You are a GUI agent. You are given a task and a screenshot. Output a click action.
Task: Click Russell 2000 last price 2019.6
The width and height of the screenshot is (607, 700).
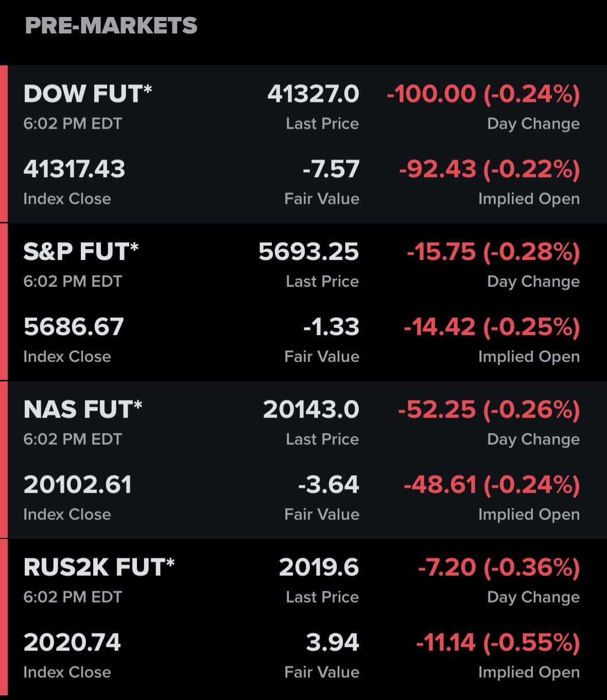pyautogui.click(x=319, y=567)
